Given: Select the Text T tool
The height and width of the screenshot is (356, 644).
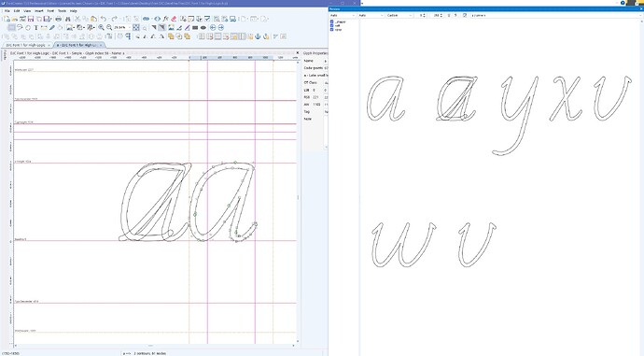Looking at the screenshot, I should [x=35, y=27].
